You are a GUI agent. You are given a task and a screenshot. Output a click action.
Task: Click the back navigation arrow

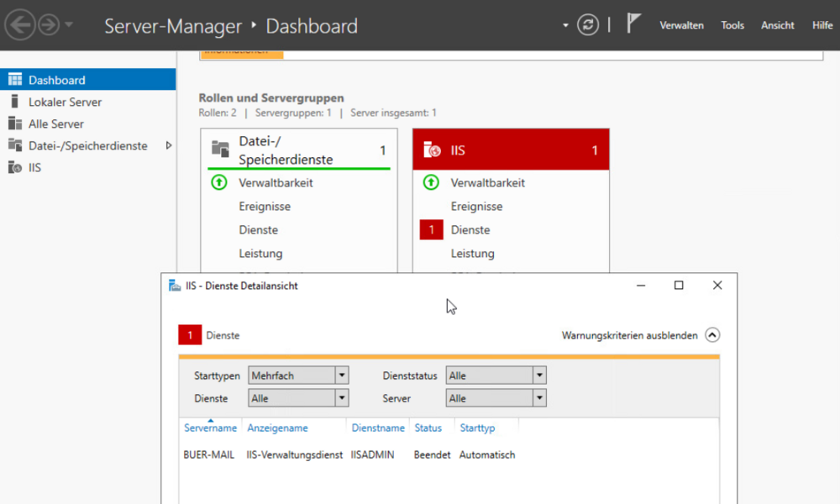pyautogui.click(x=19, y=25)
